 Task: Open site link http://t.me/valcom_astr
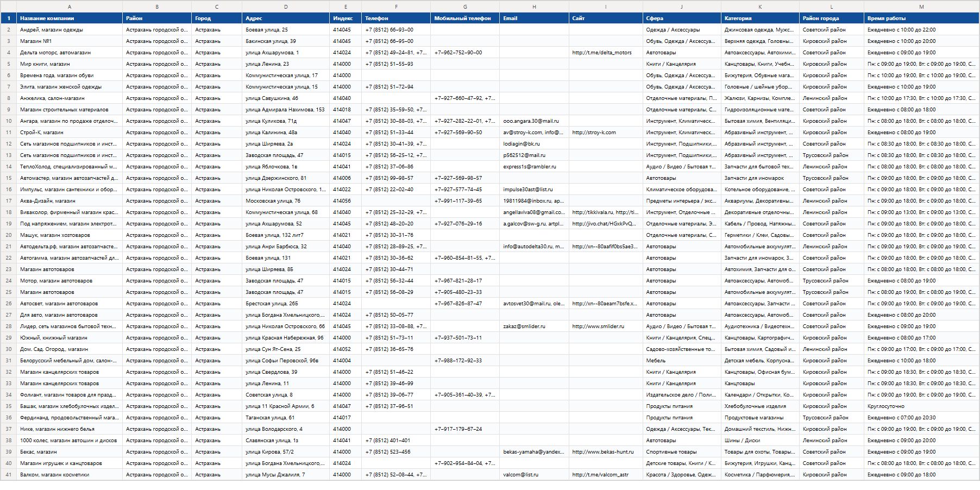(600, 475)
